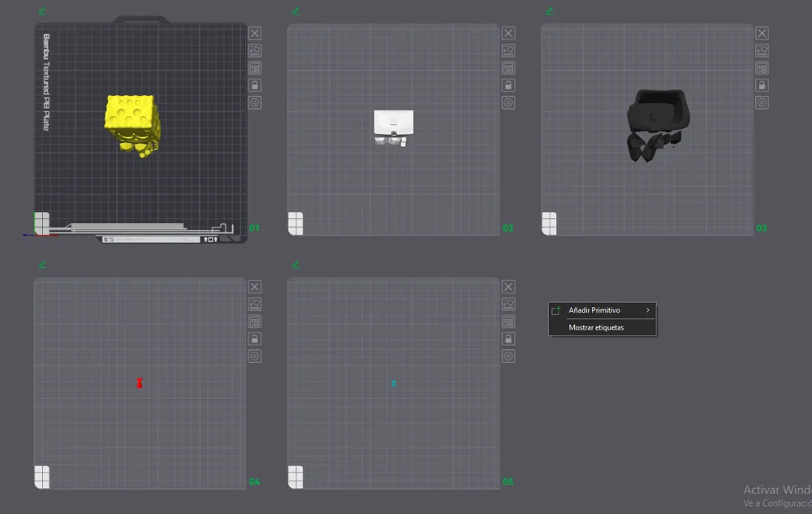Open plate 05 settings gear icon

coord(508,356)
